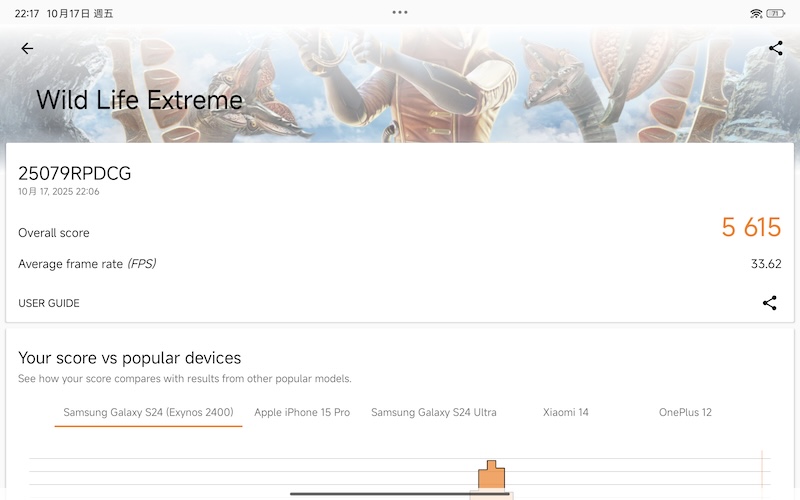Share the result from the score card icon
The image size is (800, 500).
point(769,303)
